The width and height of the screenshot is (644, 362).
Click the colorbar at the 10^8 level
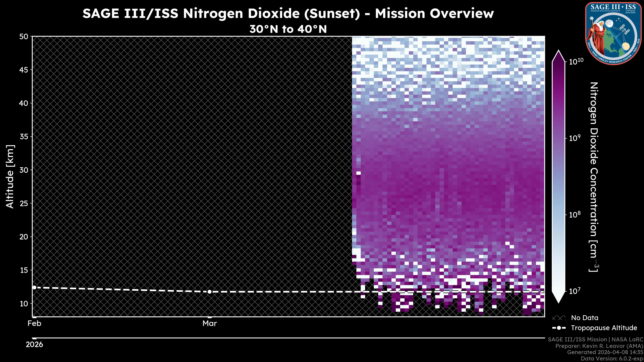(558, 215)
